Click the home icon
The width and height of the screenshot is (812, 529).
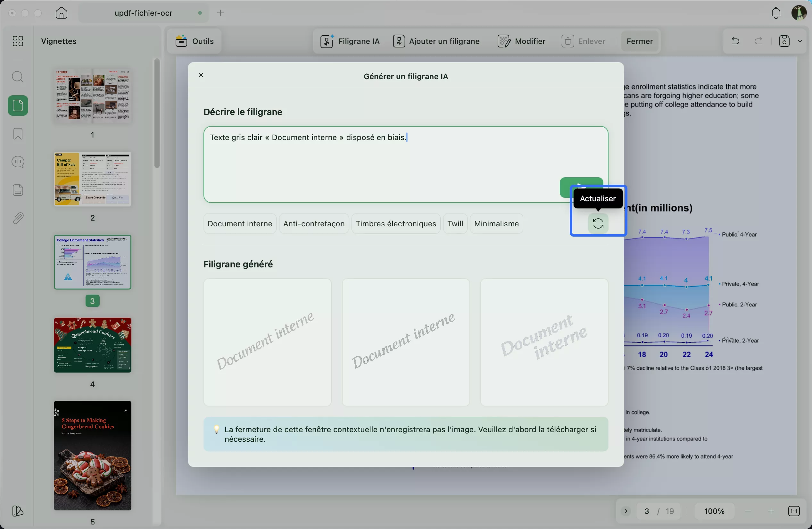62,13
